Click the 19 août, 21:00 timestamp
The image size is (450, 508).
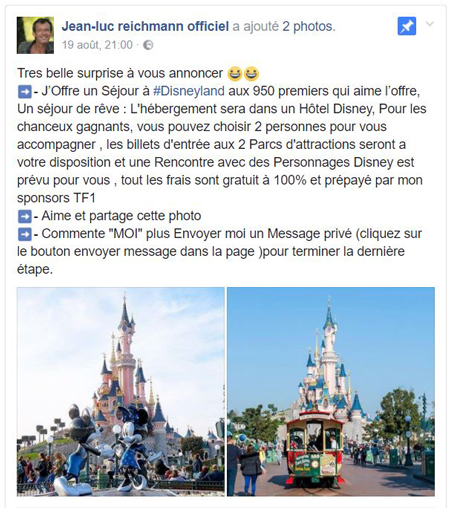point(97,45)
